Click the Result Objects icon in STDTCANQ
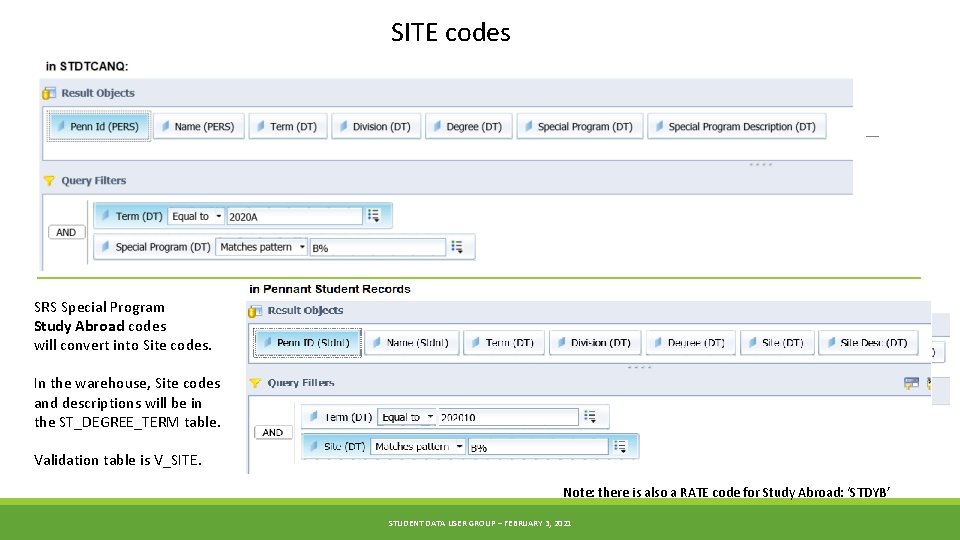The width and height of the screenshot is (960, 540). pos(49,93)
